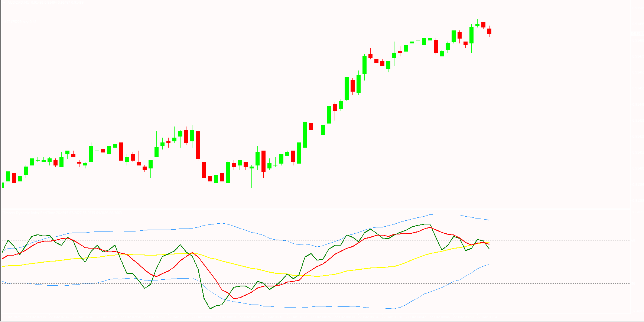Click the highest peak of the green indicator line
The image size is (644, 322).
tap(429, 224)
